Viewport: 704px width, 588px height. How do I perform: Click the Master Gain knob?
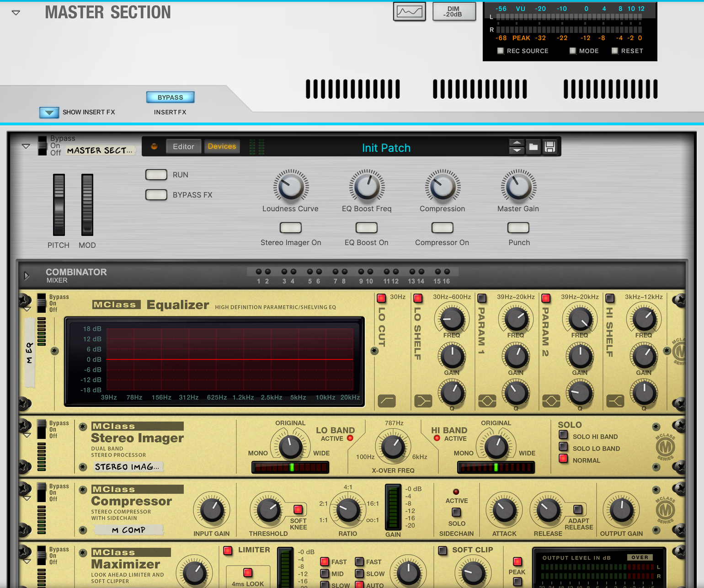coord(518,187)
